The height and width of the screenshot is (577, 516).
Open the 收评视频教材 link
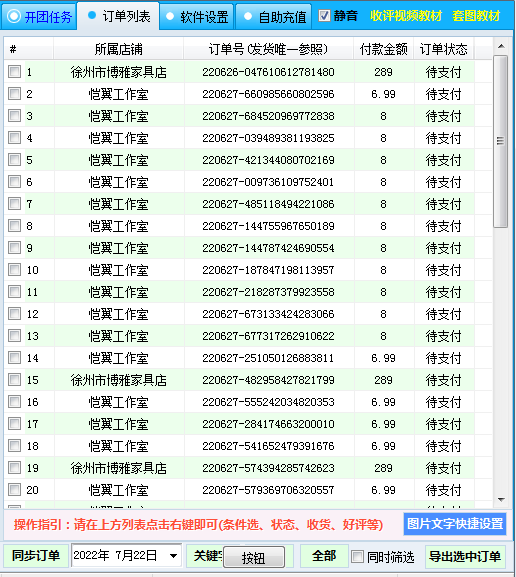(405, 16)
